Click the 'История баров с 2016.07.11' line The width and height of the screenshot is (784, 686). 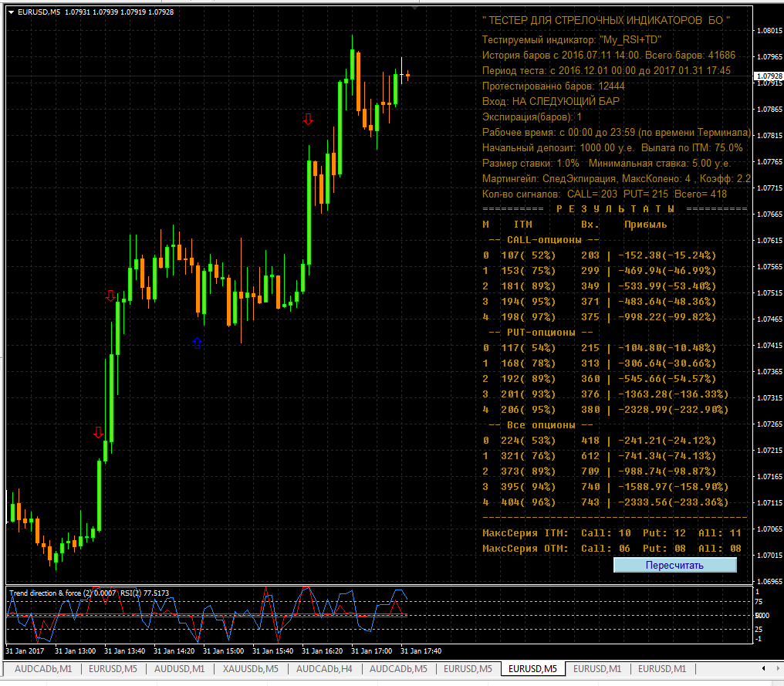[x=609, y=56]
